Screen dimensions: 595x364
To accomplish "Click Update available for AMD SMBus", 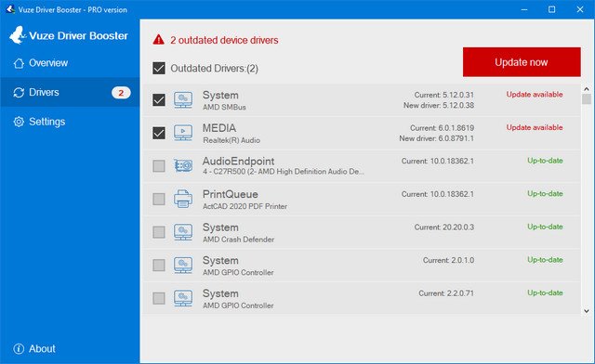I will point(535,95).
